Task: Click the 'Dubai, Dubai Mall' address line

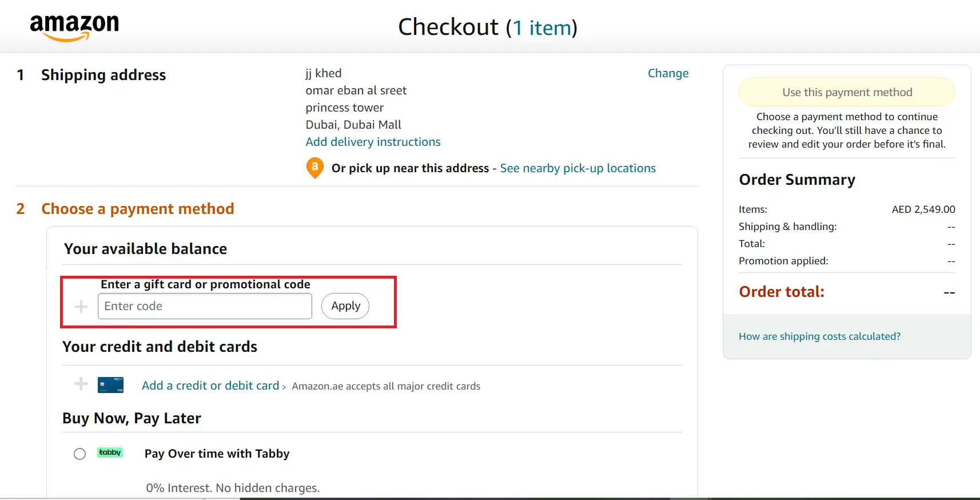Action: [353, 125]
